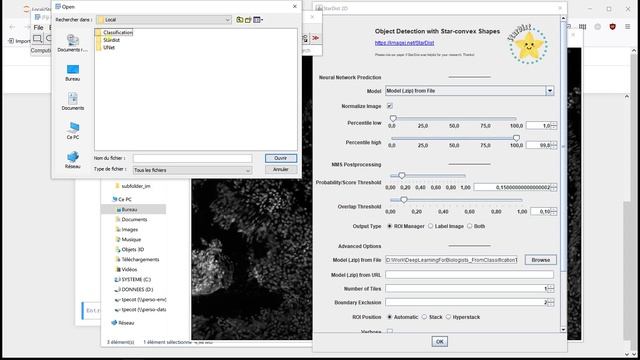Click the Browse button for model file
640x360 pixels.
click(540, 260)
